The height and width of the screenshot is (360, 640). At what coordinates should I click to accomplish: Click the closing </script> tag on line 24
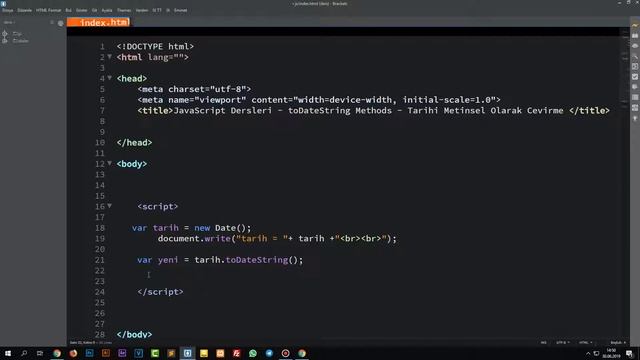160,292
